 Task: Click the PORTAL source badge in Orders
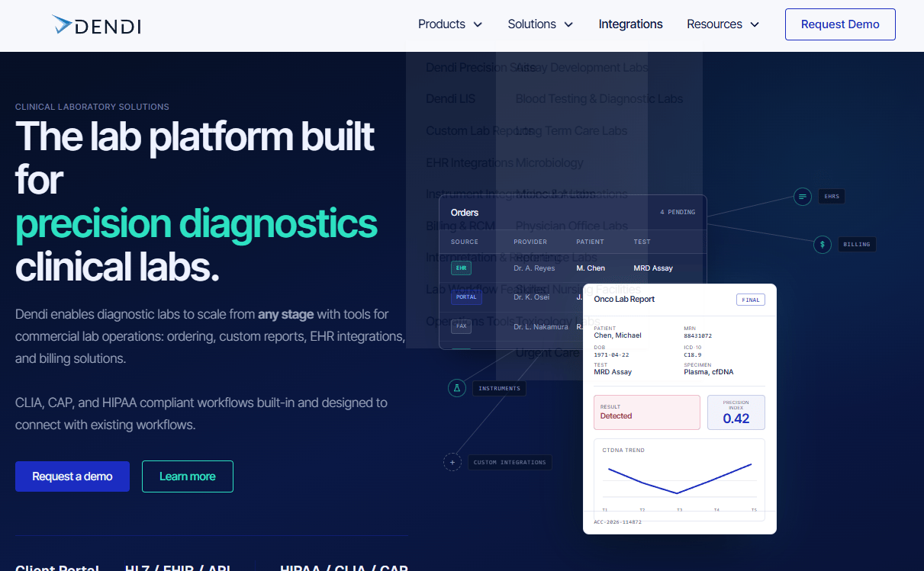(x=466, y=297)
